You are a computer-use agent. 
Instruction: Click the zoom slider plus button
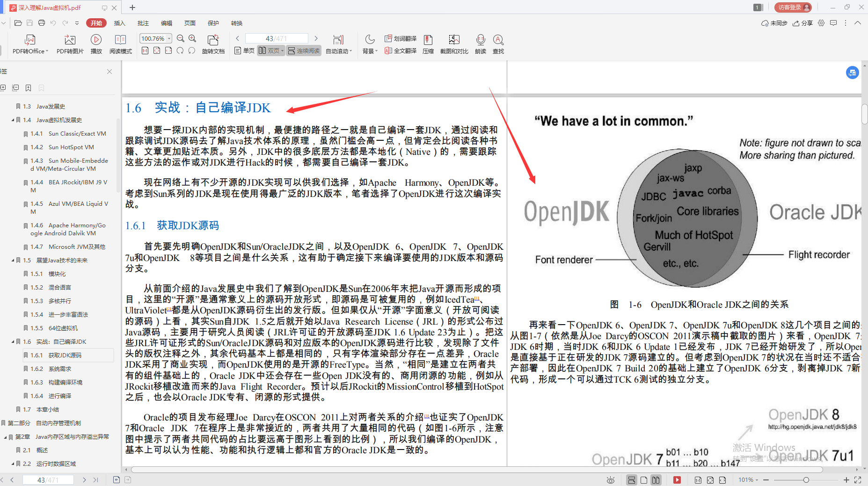click(x=846, y=480)
